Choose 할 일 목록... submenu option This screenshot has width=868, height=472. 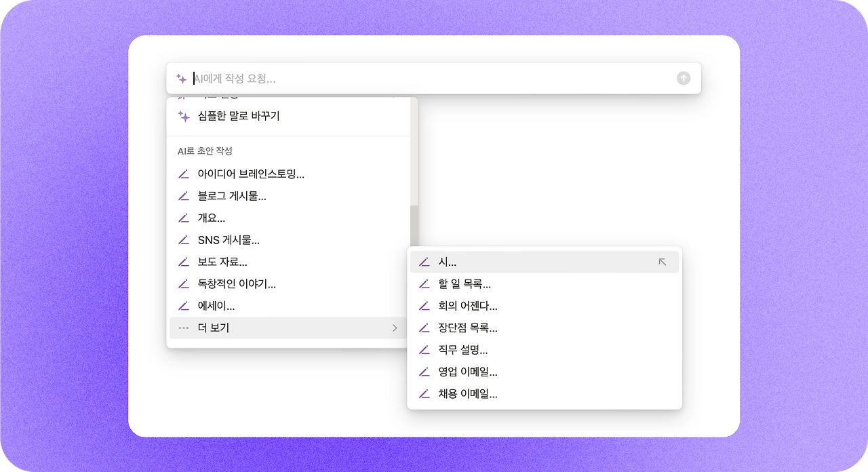tap(545, 284)
